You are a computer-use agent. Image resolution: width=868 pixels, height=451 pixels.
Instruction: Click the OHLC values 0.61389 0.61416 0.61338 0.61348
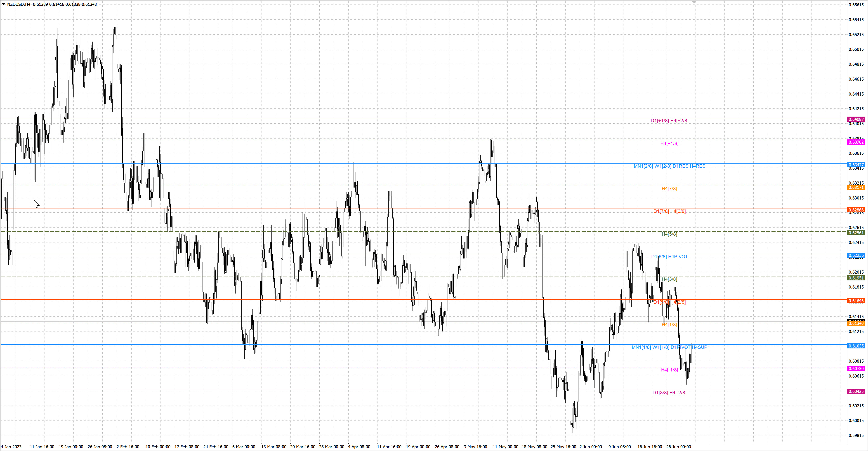pos(65,4)
